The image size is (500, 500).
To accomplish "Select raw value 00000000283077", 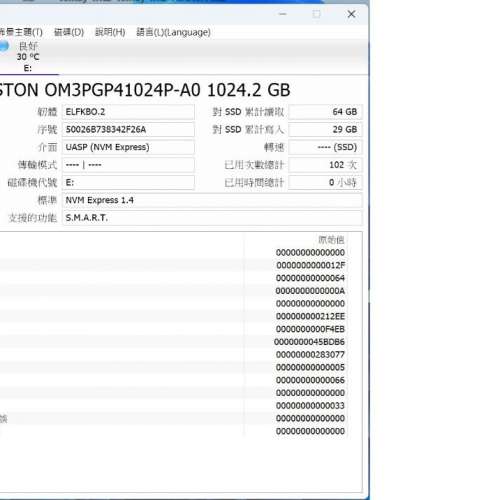I will click(x=310, y=355).
